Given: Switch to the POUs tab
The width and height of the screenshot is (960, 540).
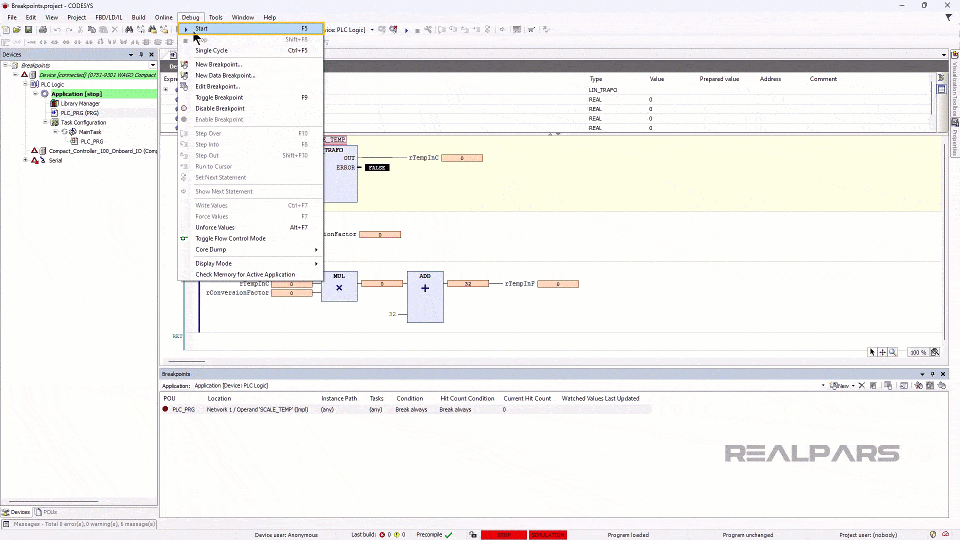Looking at the screenshot, I should [x=47, y=512].
